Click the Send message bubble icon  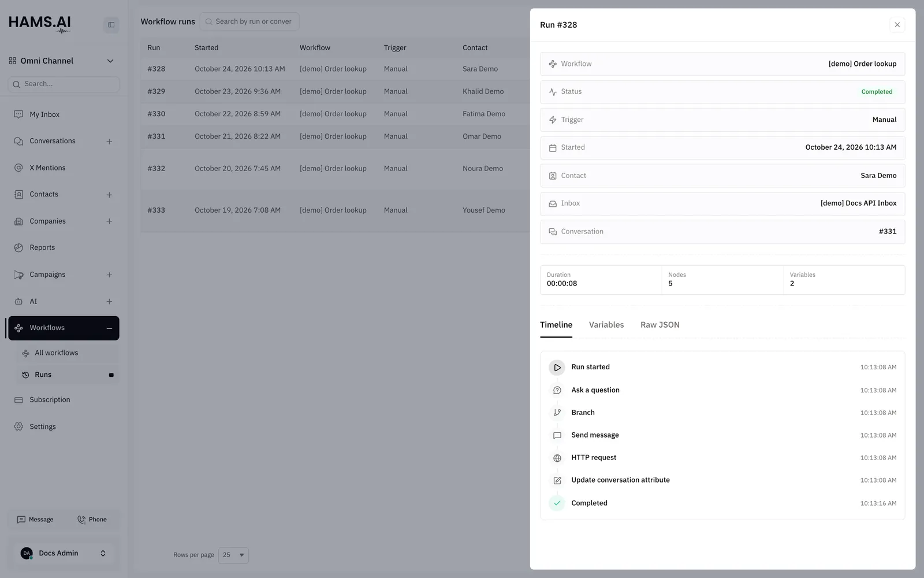(x=557, y=435)
